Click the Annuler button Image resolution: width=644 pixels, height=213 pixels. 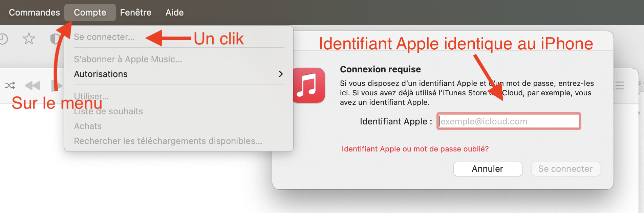point(488,169)
